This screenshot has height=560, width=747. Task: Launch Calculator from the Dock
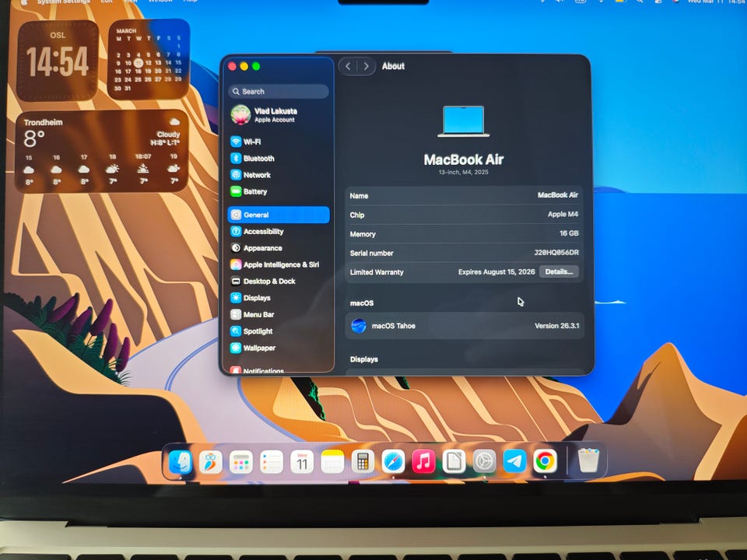point(363,461)
